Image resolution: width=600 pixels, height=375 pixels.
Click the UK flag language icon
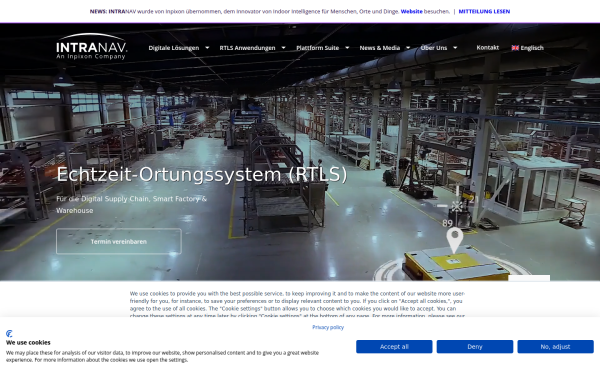click(x=515, y=48)
